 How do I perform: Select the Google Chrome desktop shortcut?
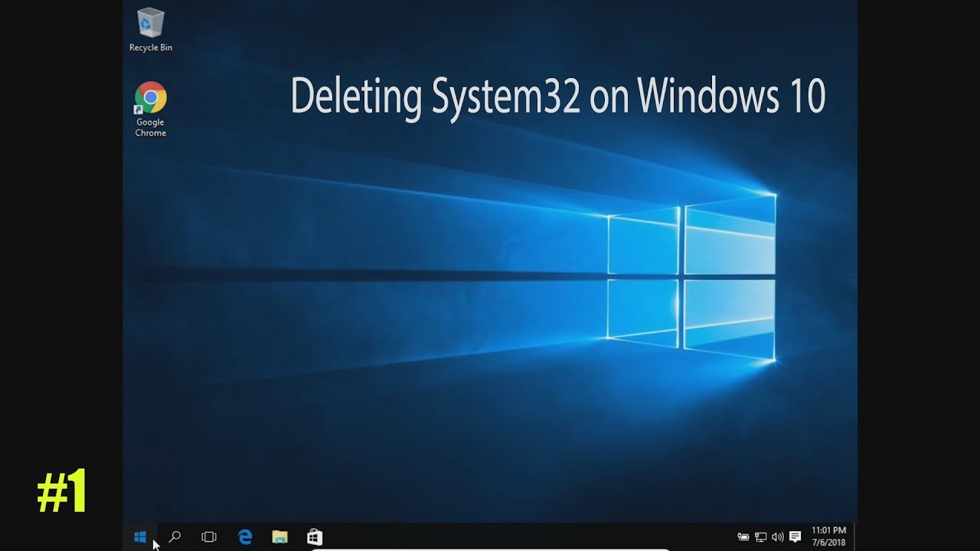click(150, 109)
